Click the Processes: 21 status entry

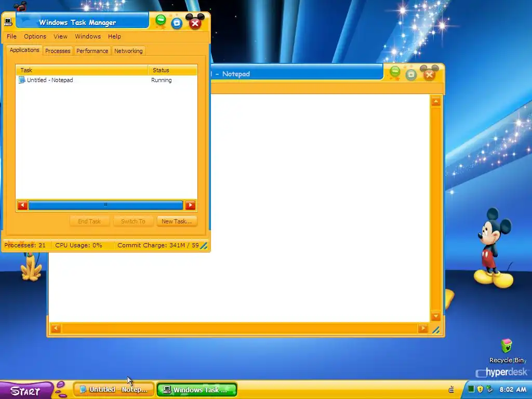(x=25, y=245)
